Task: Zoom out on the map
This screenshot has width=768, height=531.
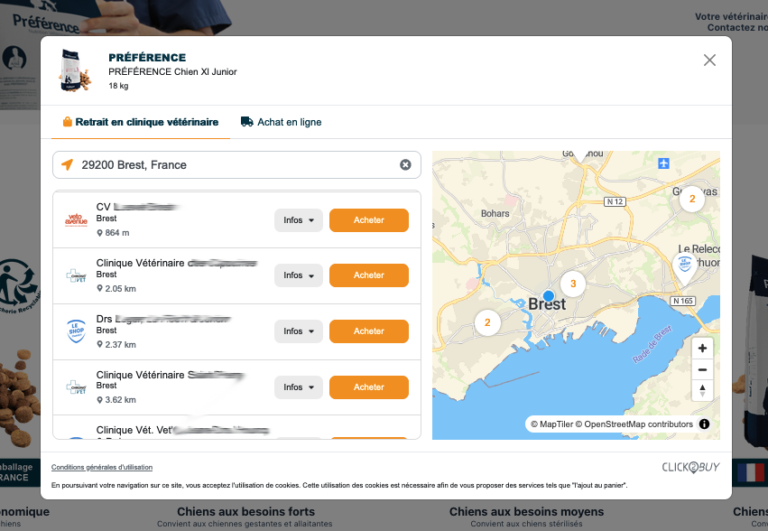Action: point(702,369)
